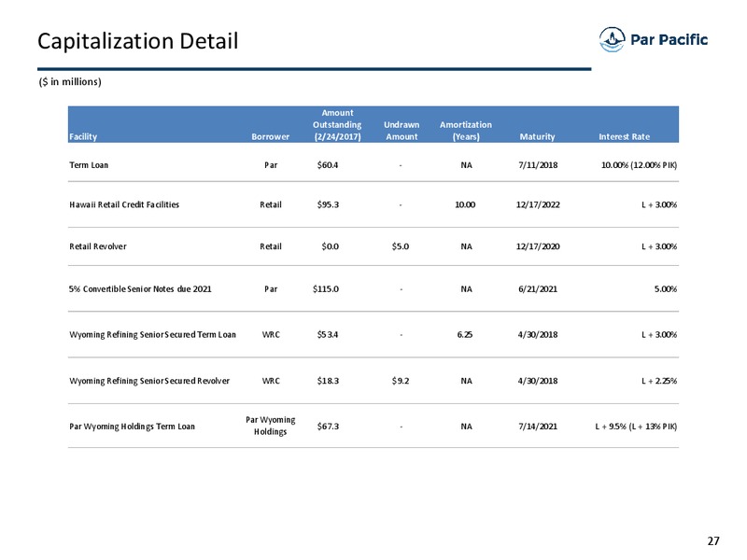Viewport: 747px width, 560px height.
Task: Click the Par Wyoming Holdings borrower cell
Action: click(x=270, y=426)
